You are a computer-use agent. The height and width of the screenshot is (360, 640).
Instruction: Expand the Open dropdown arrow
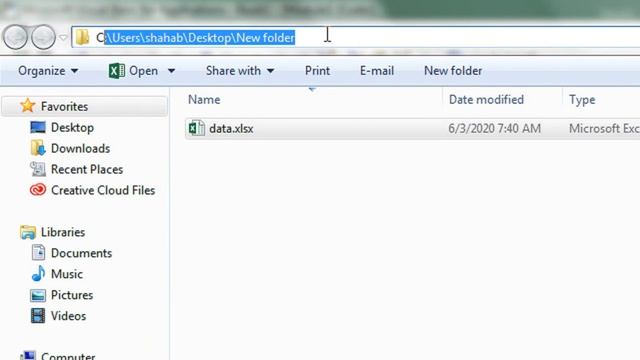click(x=171, y=71)
